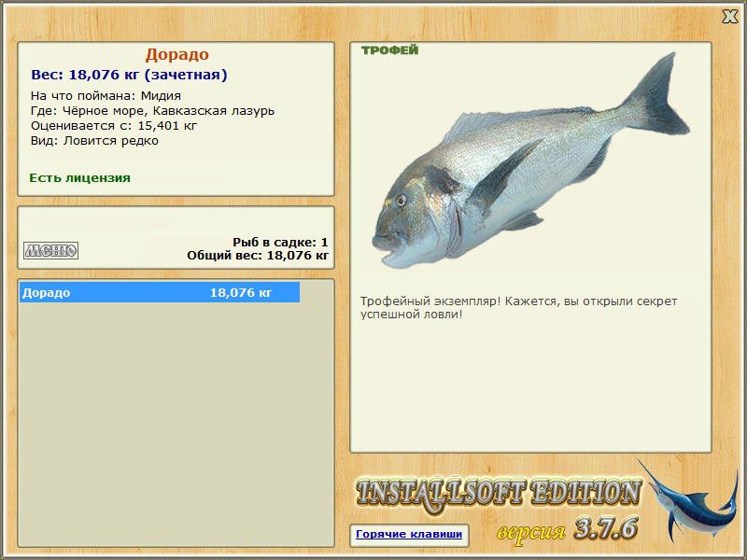Screen dimensions: 747x560
Task: Click the Дорадо trophy fish picture
Action: point(530,160)
